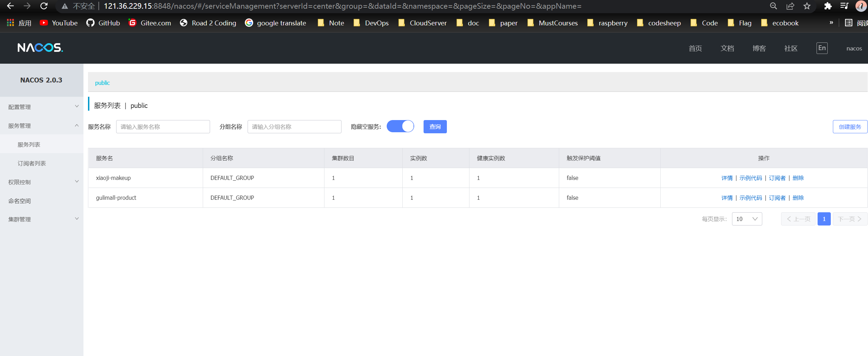Open 文档 in top navigation

(727, 48)
